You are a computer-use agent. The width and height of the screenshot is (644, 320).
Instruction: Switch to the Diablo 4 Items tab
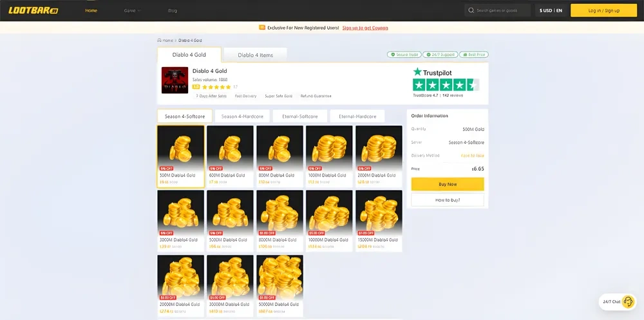(255, 55)
